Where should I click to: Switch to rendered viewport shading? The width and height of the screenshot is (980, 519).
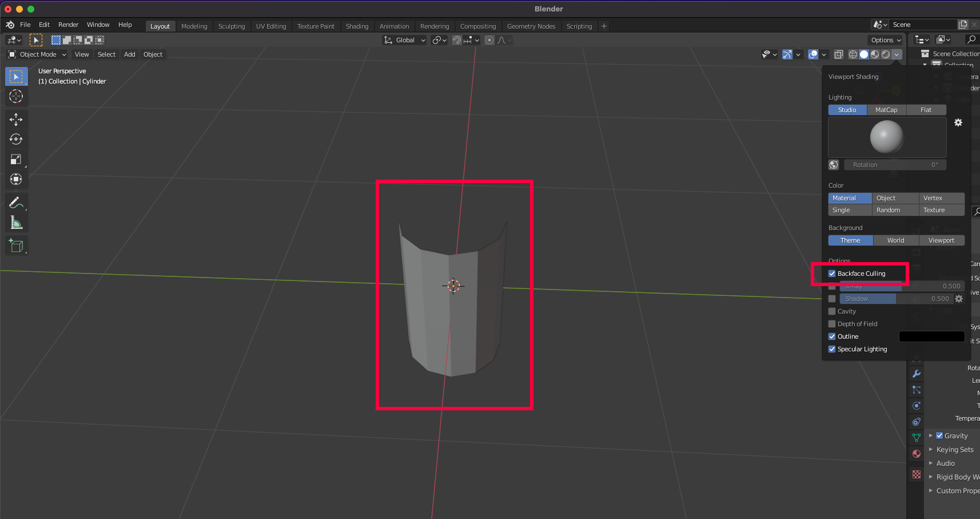click(886, 54)
